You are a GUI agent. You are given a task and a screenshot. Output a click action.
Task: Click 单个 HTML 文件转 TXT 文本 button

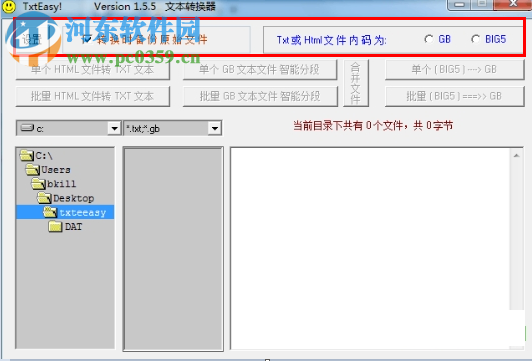tap(93, 70)
